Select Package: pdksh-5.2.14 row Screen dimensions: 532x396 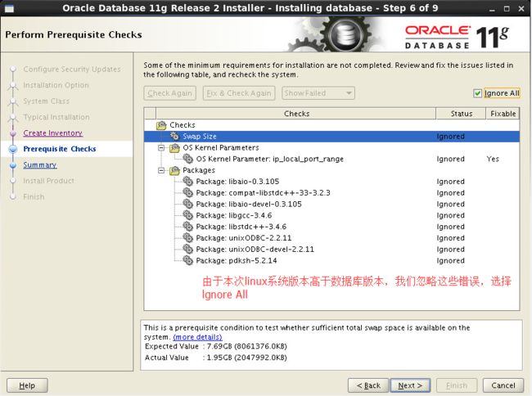click(331, 260)
